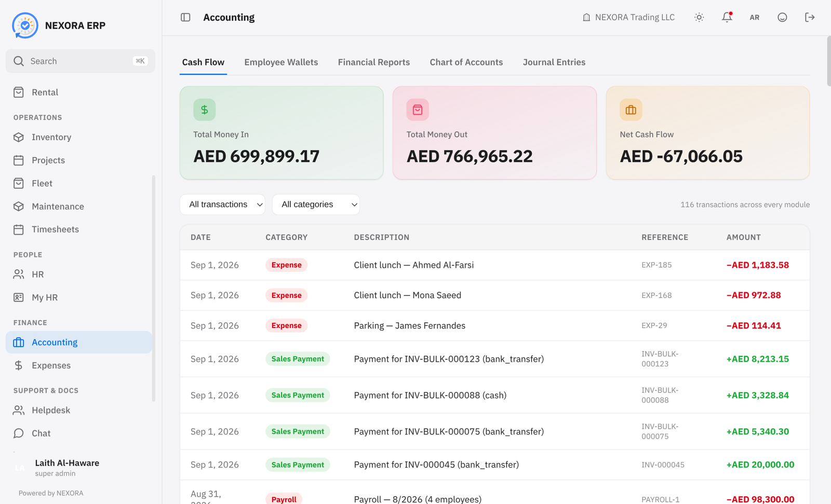The height and width of the screenshot is (504, 831).
Task: Open My HR in the sidebar
Action: coord(79,297)
